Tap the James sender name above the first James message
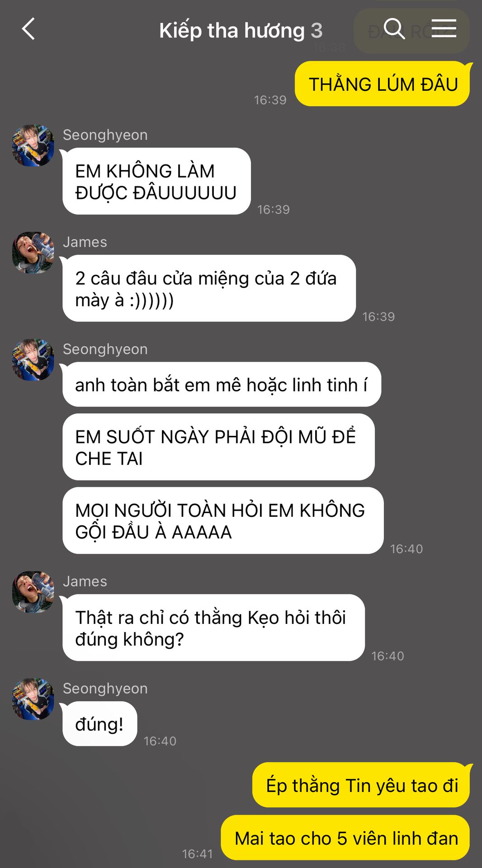 (x=85, y=242)
